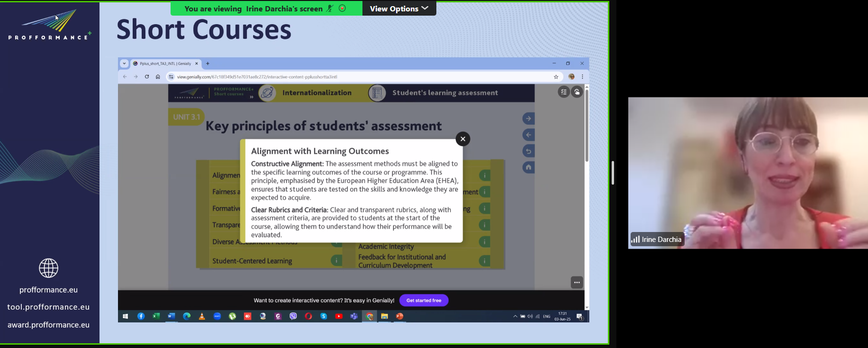Image resolution: width=868 pixels, height=348 pixels.
Task: Go to next slide with right arrow
Action: point(528,118)
